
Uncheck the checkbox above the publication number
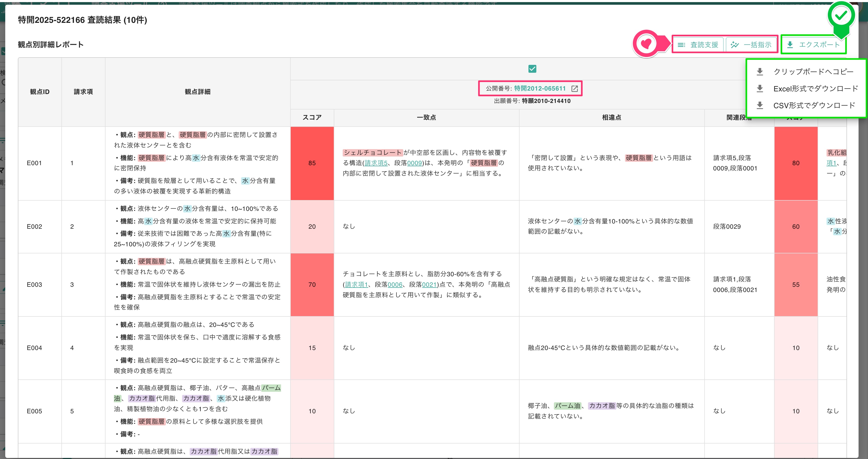[532, 69]
